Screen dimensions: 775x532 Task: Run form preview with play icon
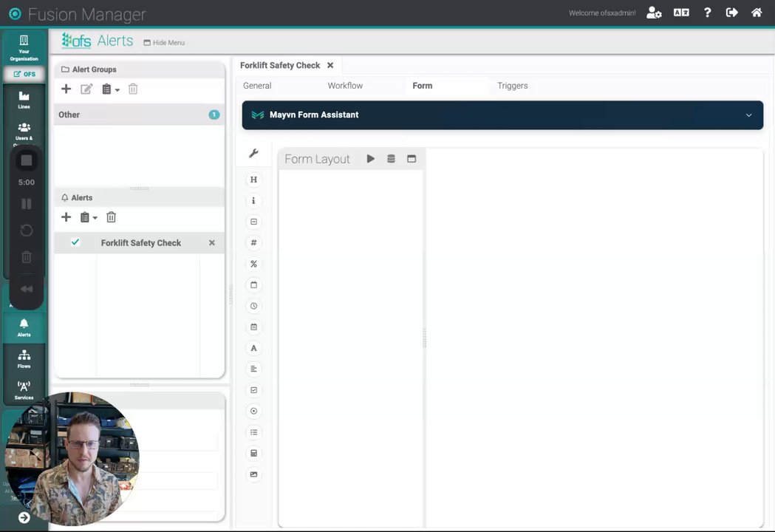coord(371,159)
